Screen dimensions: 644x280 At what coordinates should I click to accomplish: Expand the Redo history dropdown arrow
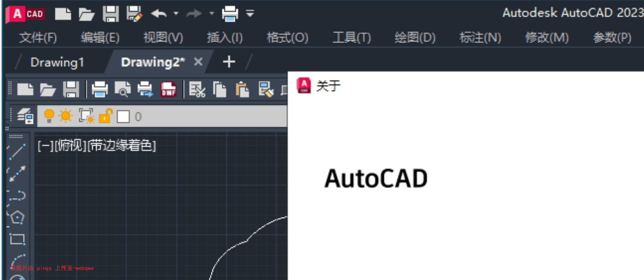pyautogui.click(x=212, y=13)
